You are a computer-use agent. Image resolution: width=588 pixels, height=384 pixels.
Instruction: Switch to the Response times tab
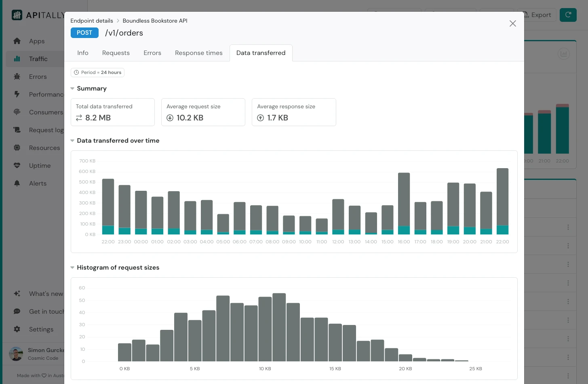point(198,53)
